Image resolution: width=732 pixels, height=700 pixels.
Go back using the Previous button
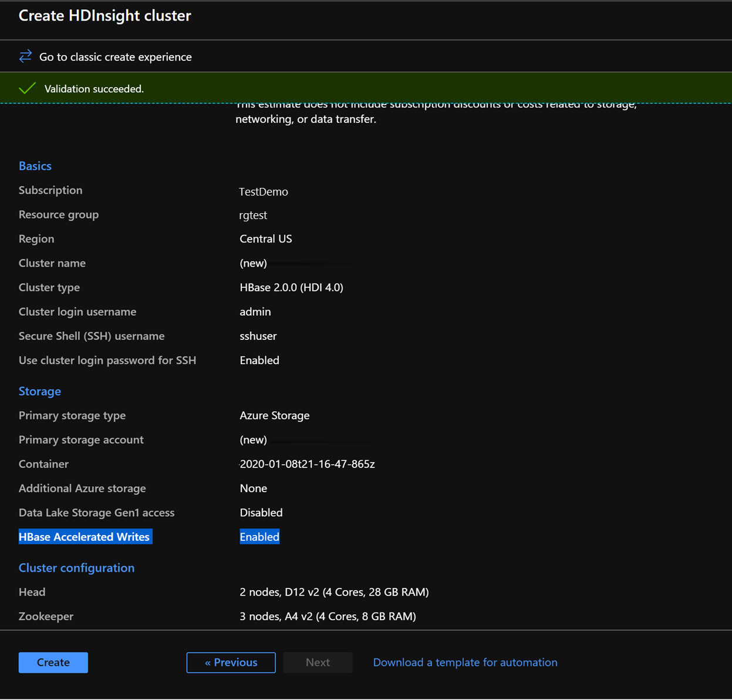231,662
